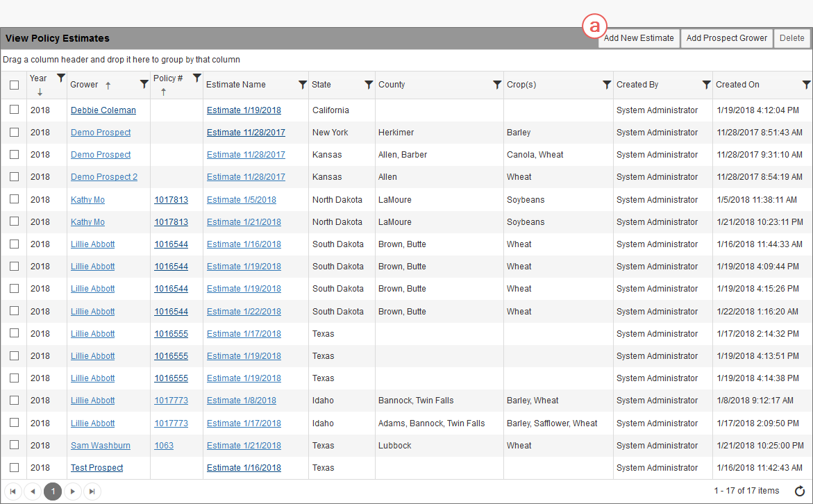The width and height of the screenshot is (813, 504).
Task: Open the County column filter
Action: click(x=496, y=85)
